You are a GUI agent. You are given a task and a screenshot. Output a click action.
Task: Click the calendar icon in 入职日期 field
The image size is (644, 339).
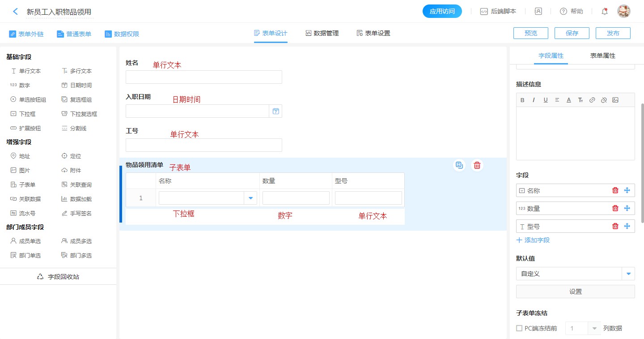pyautogui.click(x=275, y=111)
